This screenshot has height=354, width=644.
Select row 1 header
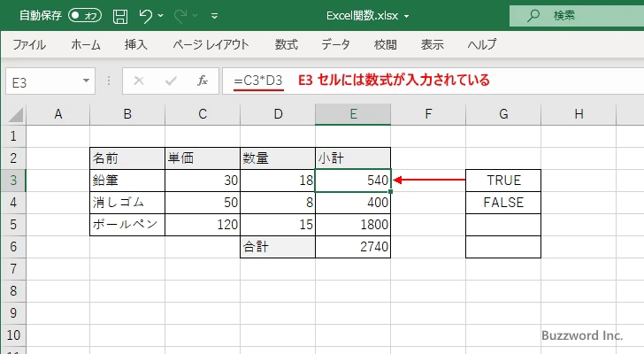[x=13, y=136]
